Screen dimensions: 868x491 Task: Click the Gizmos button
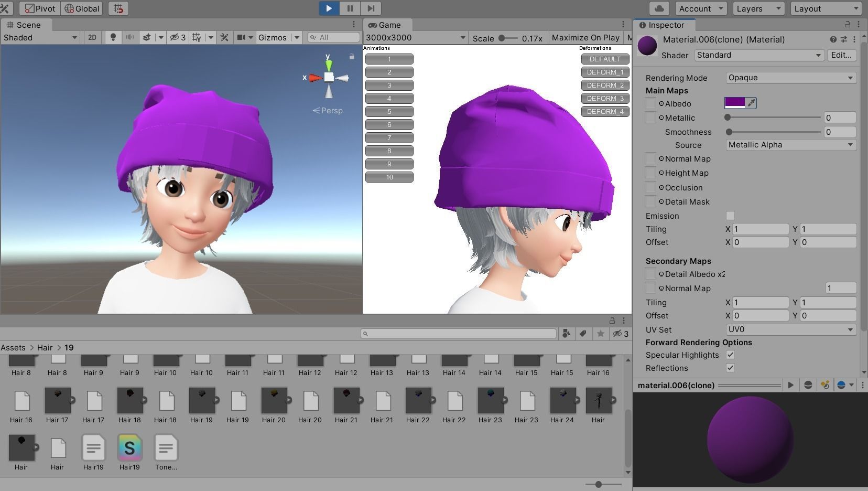[x=273, y=37]
